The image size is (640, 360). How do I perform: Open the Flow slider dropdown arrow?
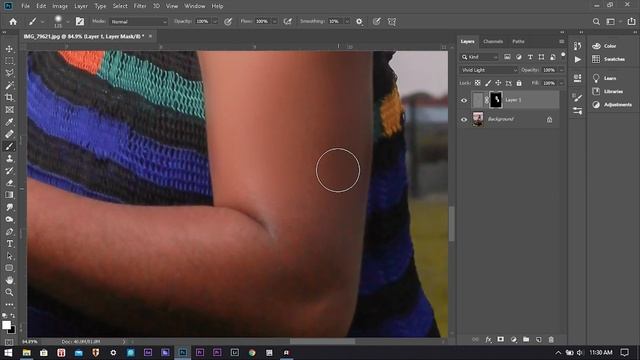274,22
